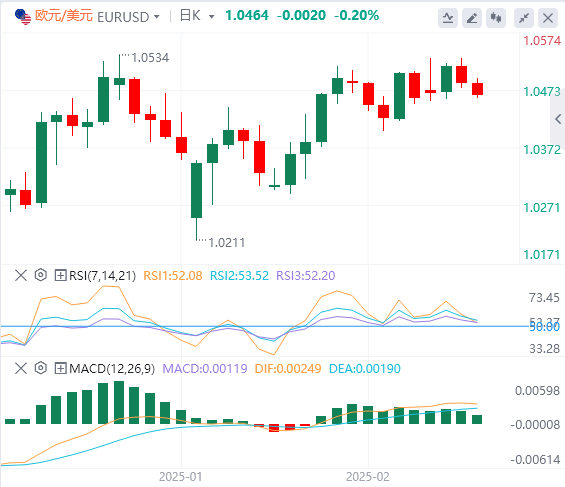The width and height of the screenshot is (565, 487).
Task: Expand the 日K timeframe dropdown
Action: [212, 17]
